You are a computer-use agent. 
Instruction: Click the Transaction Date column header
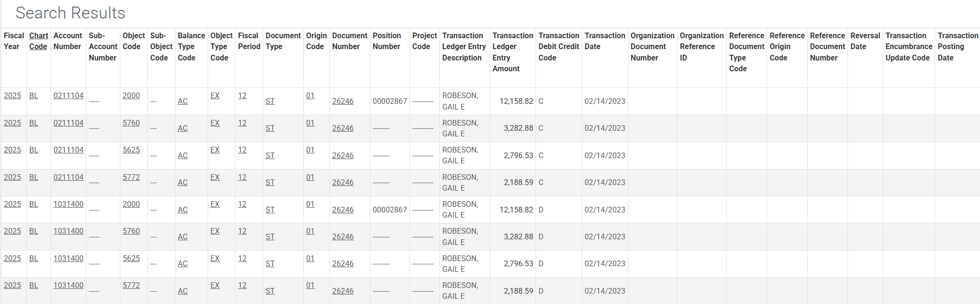coord(604,41)
